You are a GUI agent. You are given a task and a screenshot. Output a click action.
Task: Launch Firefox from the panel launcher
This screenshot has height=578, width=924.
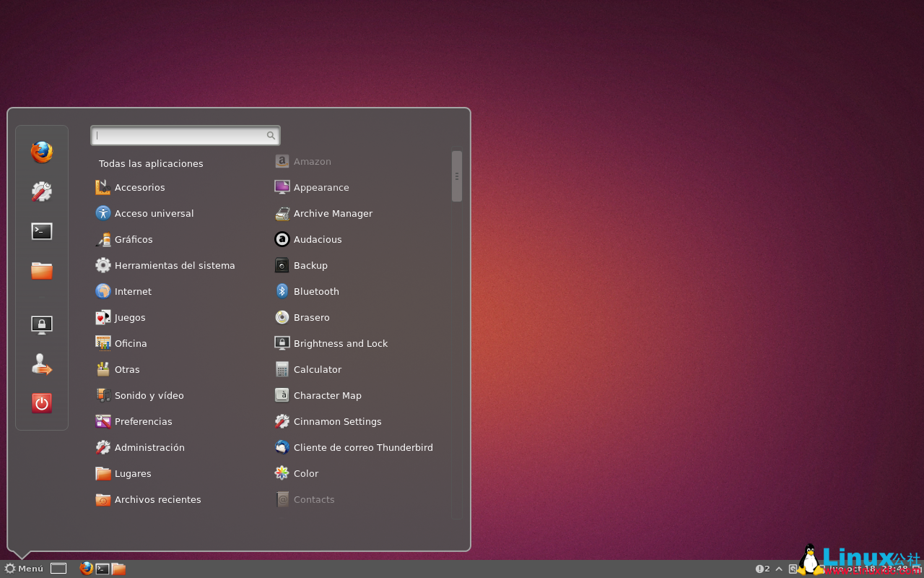87,569
